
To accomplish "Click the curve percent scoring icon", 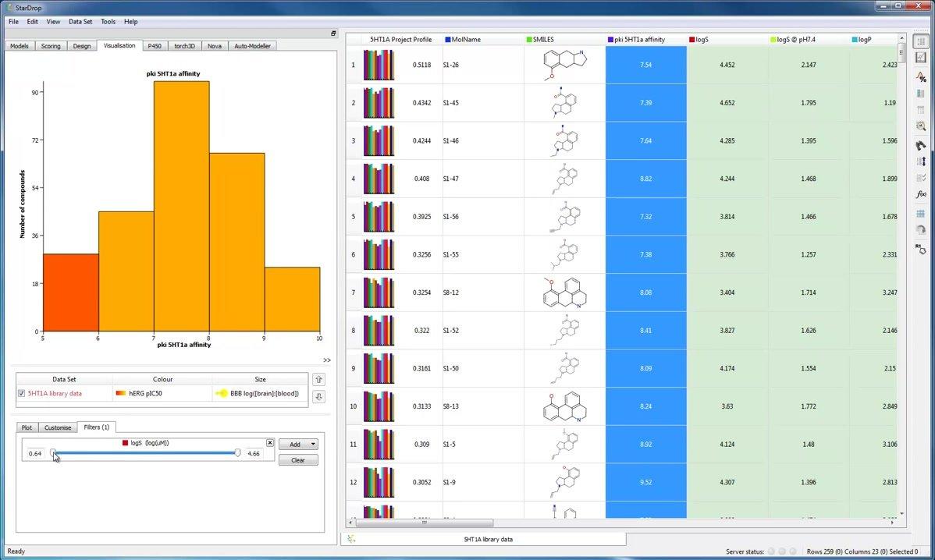I will pyautogui.click(x=921, y=76).
